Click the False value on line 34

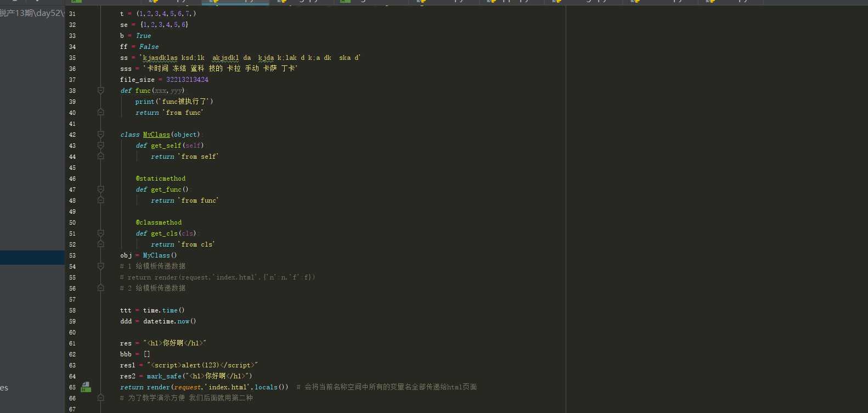pos(149,47)
